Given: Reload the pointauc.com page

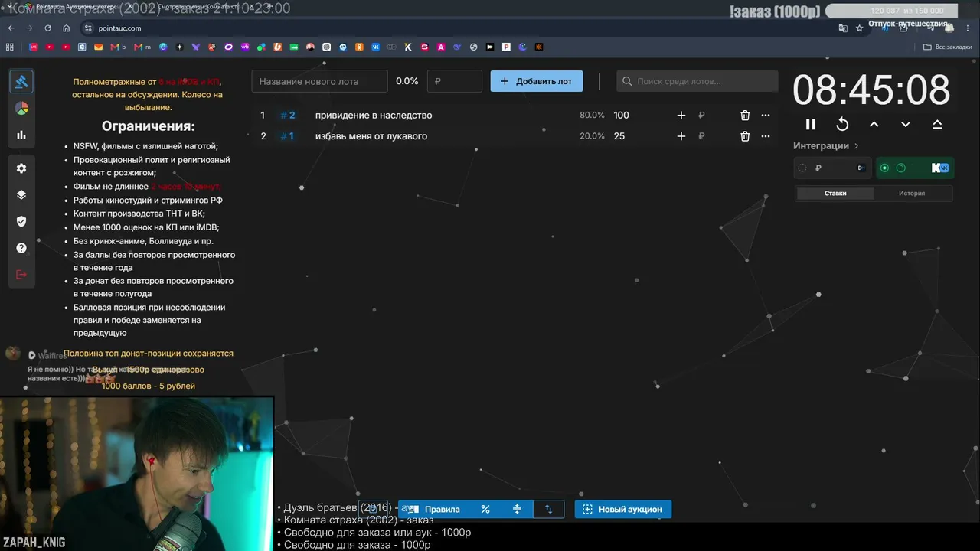Looking at the screenshot, I should [47, 28].
